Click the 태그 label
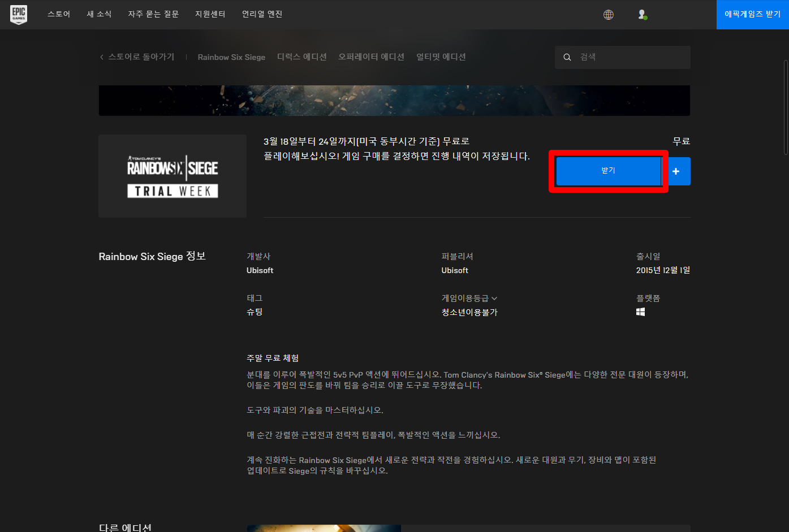 [255, 298]
